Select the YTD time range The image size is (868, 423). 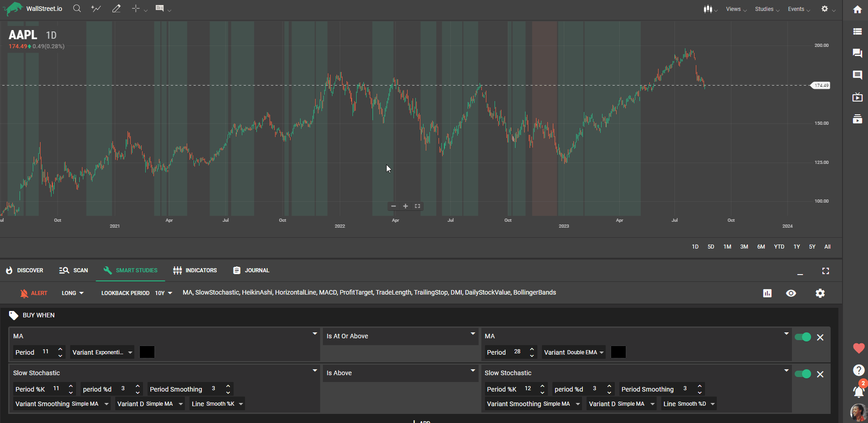[x=779, y=247]
